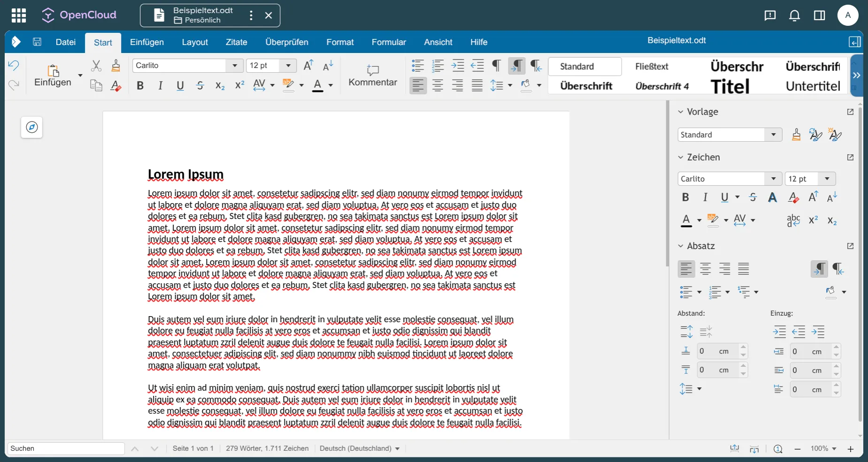Click the Suchen search field

[66, 448]
